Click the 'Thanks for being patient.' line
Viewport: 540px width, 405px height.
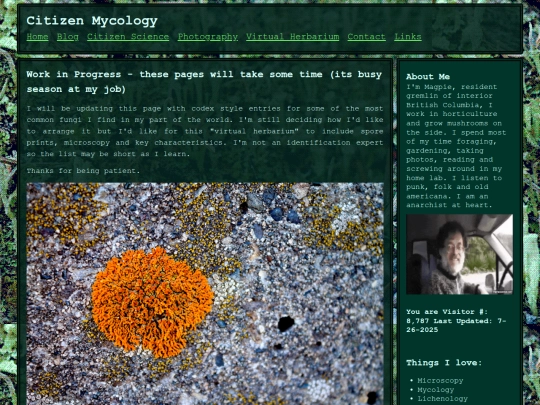[83, 171]
